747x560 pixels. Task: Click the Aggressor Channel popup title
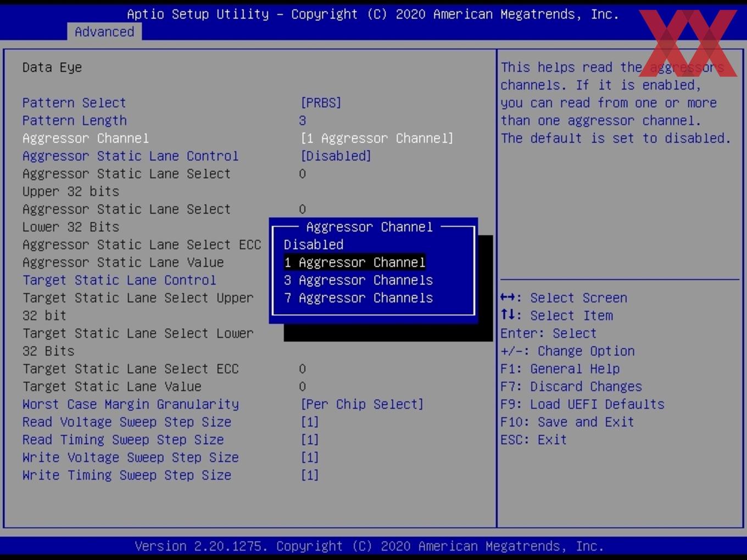370,227
